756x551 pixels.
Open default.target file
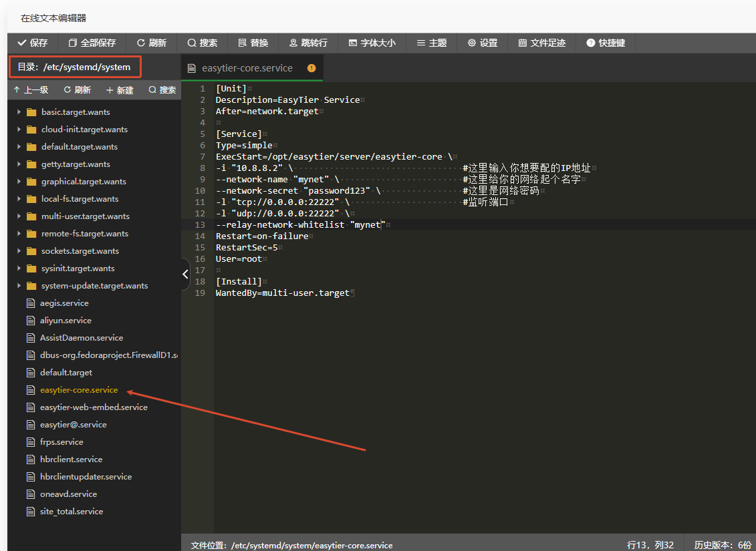66,372
